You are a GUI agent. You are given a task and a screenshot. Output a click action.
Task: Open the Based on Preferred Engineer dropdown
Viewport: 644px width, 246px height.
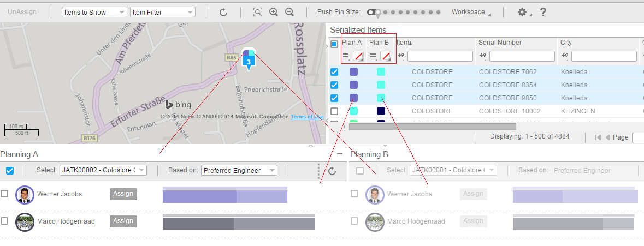click(239, 171)
